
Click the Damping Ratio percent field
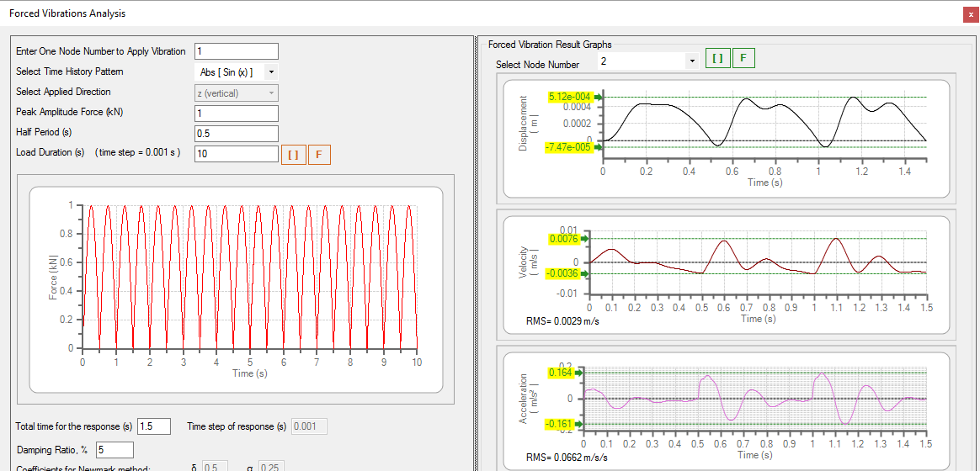pos(115,450)
